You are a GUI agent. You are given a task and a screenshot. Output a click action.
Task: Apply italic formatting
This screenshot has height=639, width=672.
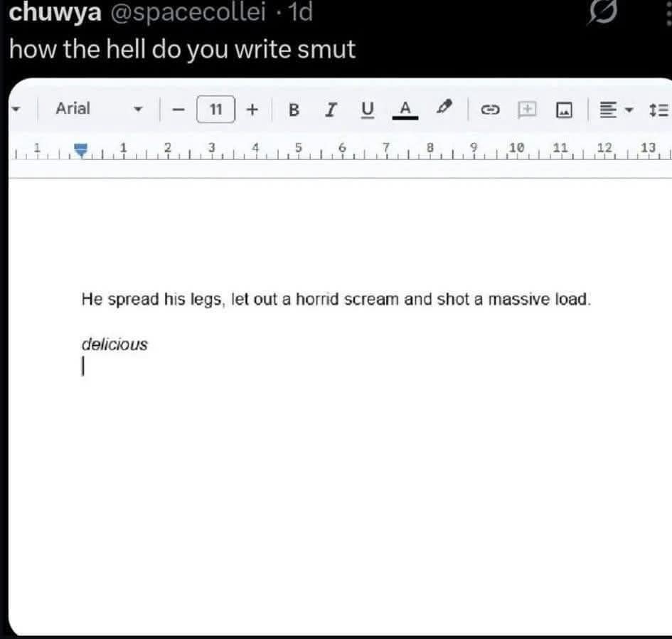point(330,110)
